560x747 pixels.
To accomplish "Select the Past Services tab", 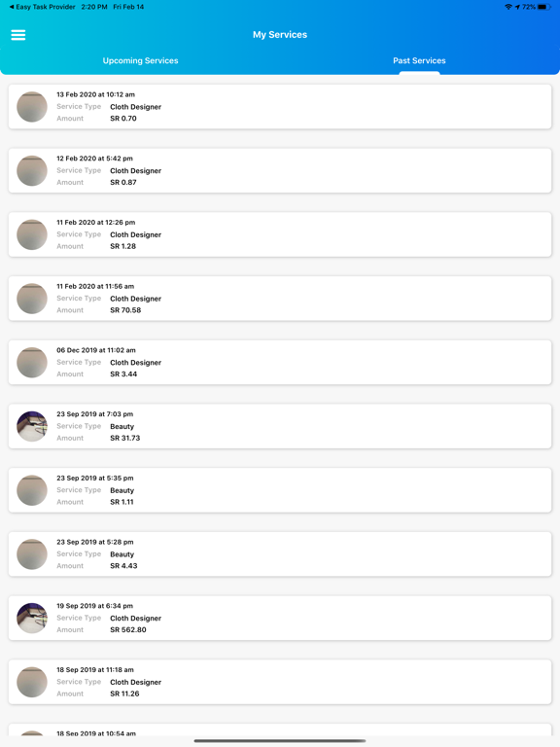I will coord(419,60).
